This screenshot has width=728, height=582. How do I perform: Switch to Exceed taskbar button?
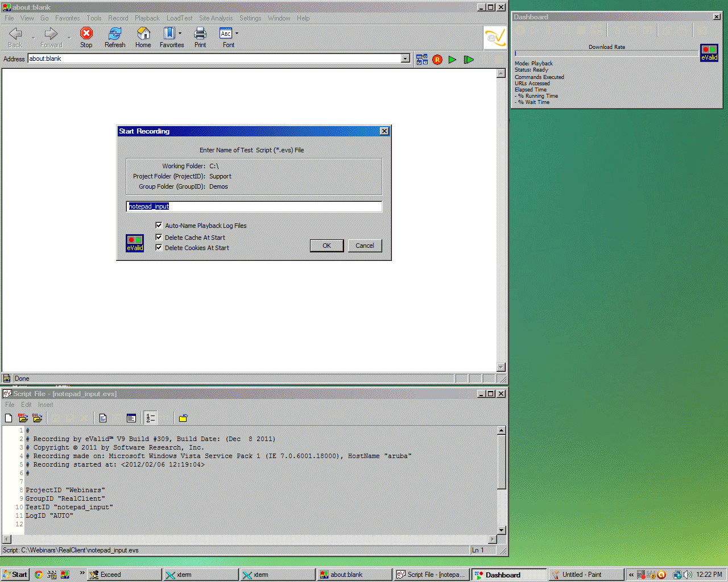[x=124, y=575]
